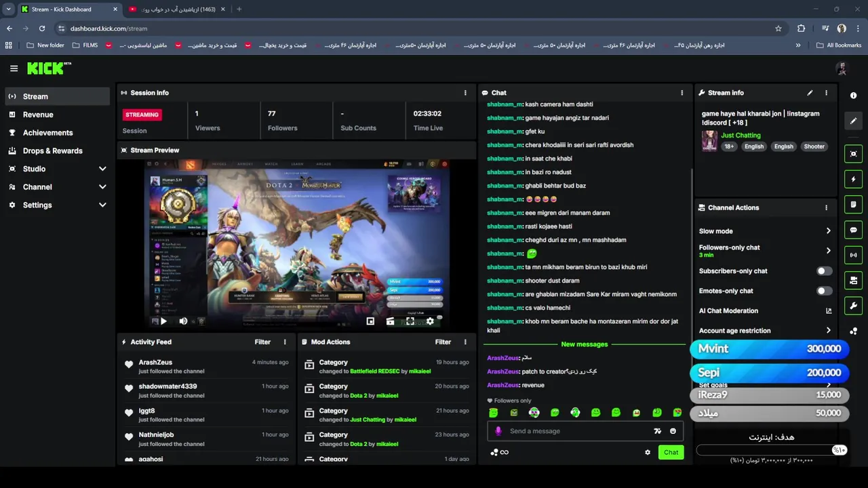Open Slow mode options chevron

coord(828,231)
